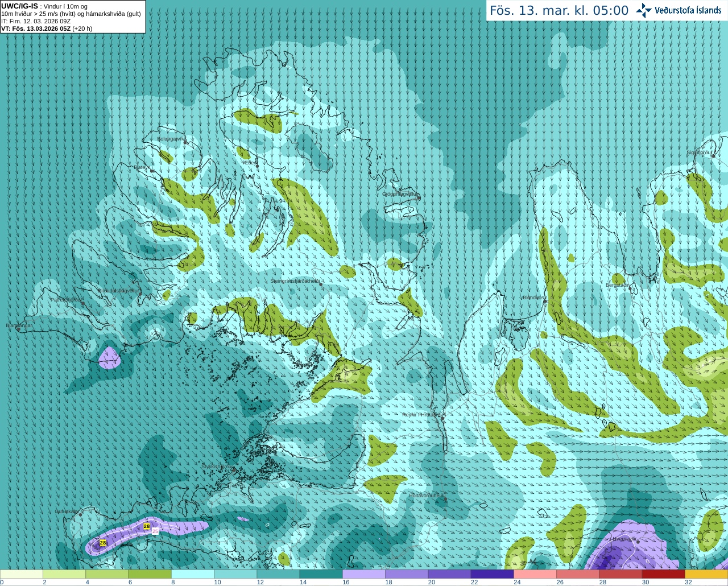Click the Patreksfjörður station label
Screen dimensions: 728x586
coord(67,299)
